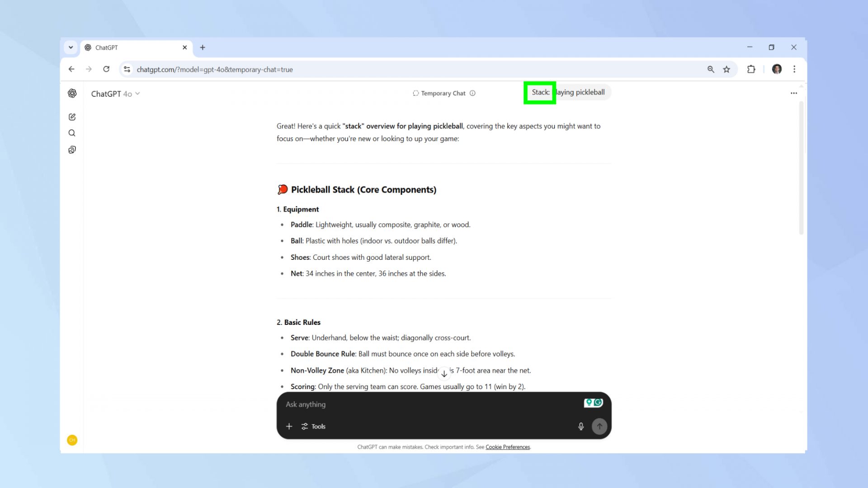Jump to bottom with down-arrow button
This screenshot has width=868, height=488.
(444, 374)
